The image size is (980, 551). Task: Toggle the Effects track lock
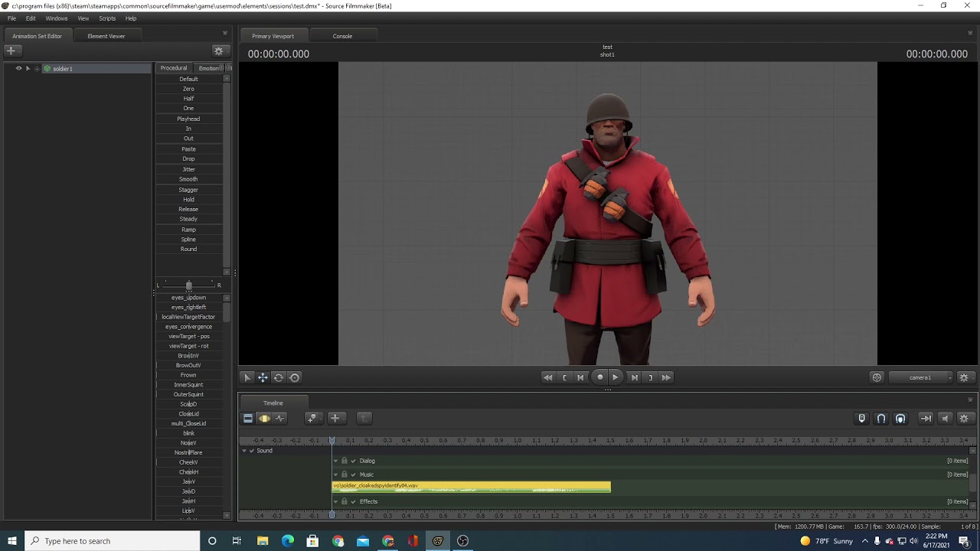(x=344, y=501)
